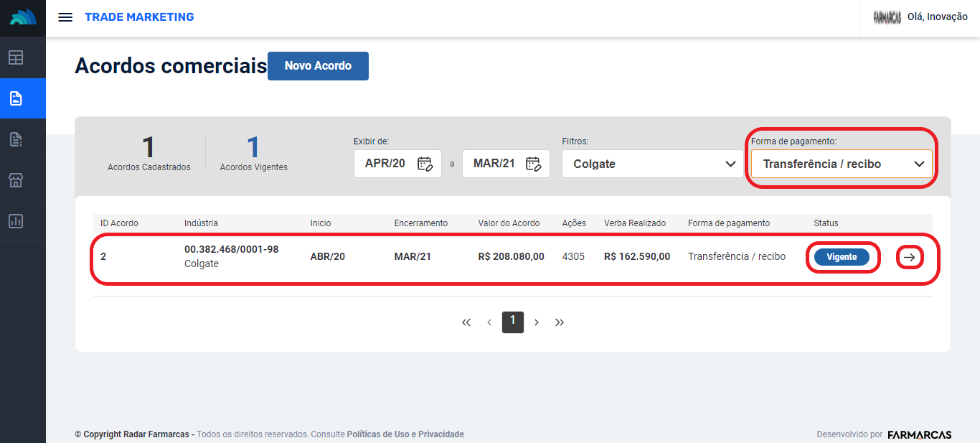Select page 1 in the pagination
Screen dimensions: 980x443
(x=512, y=322)
